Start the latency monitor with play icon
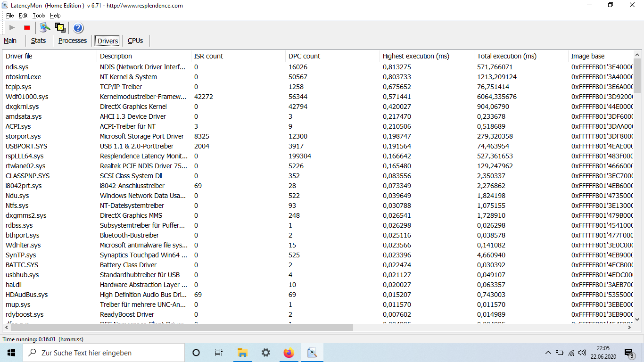The image size is (644, 362). point(12,28)
